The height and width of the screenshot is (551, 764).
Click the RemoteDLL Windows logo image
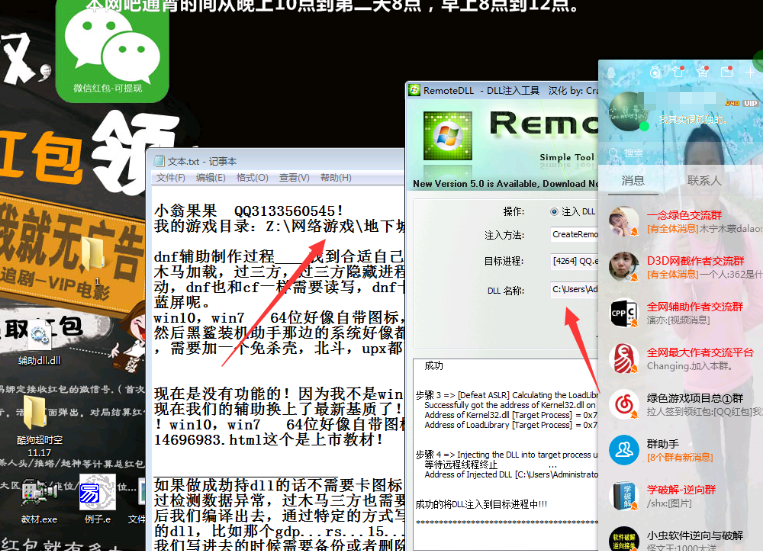(447, 135)
